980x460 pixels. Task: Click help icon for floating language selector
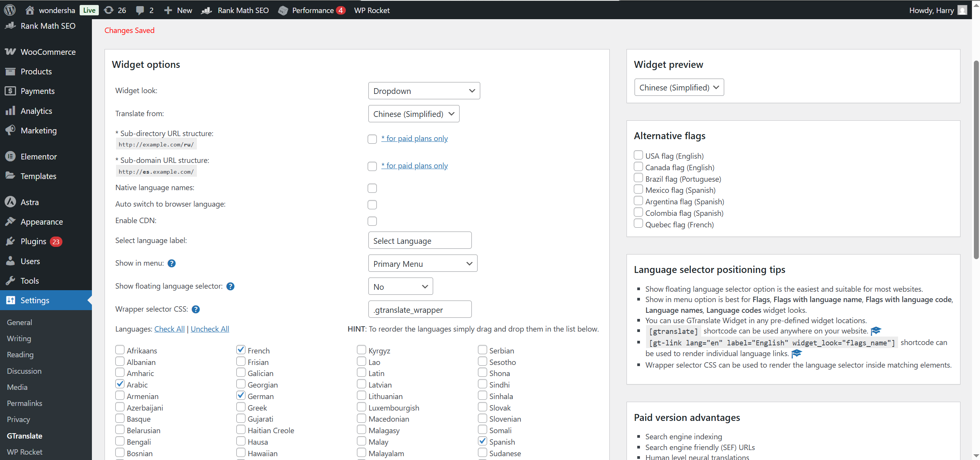pyautogui.click(x=230, y=286)
